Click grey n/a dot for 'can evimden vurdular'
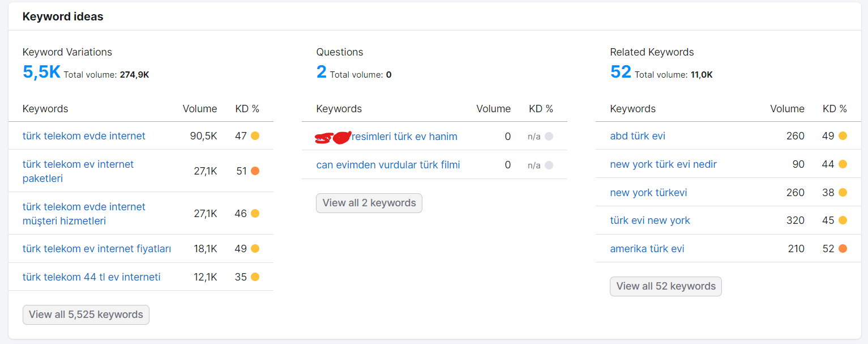This screenshot has width=868, height=344. tap(549, 165)
